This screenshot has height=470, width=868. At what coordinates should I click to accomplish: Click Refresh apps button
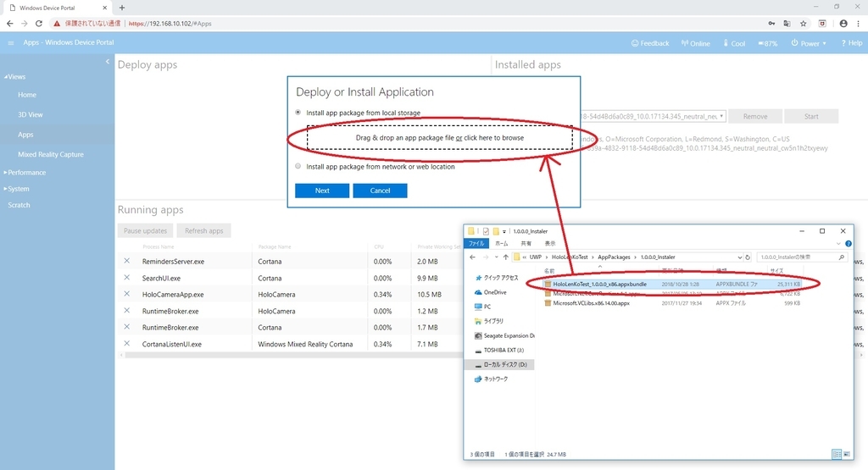pos(203,230)
